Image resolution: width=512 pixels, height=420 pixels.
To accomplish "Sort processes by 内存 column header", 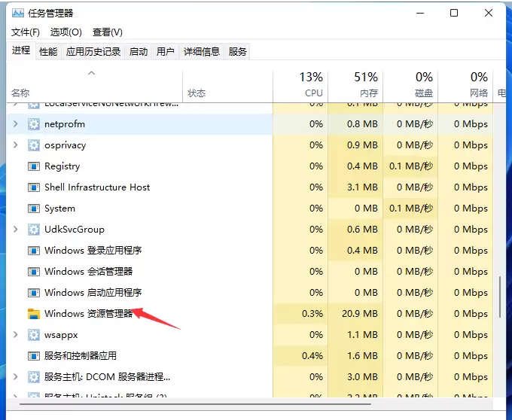I will coord(355,84).
